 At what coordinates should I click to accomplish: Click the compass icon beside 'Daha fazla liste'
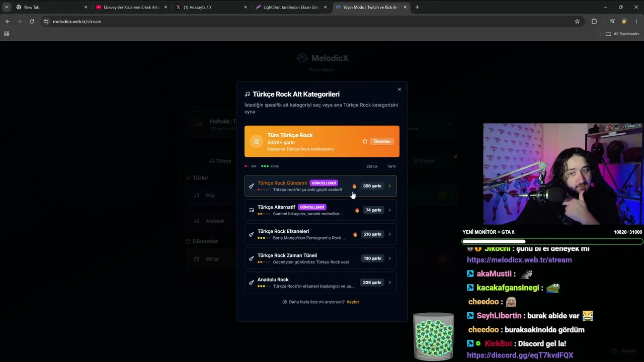[285, 302]
